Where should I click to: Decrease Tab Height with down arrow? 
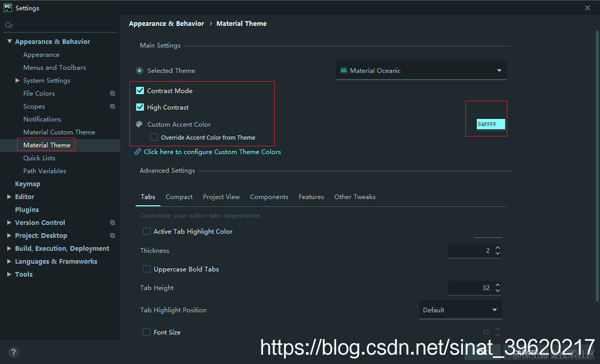click(x=497, y=291)
